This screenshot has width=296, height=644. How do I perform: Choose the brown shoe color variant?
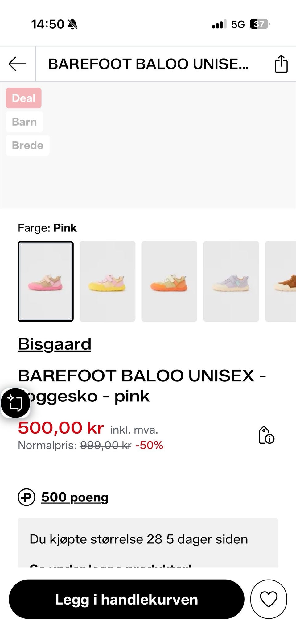[x=281, y=281]
